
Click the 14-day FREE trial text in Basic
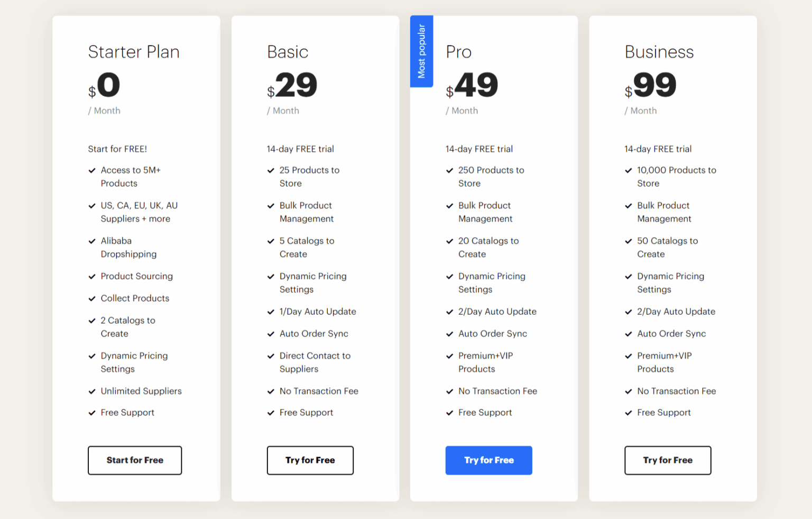click(300, 149)
